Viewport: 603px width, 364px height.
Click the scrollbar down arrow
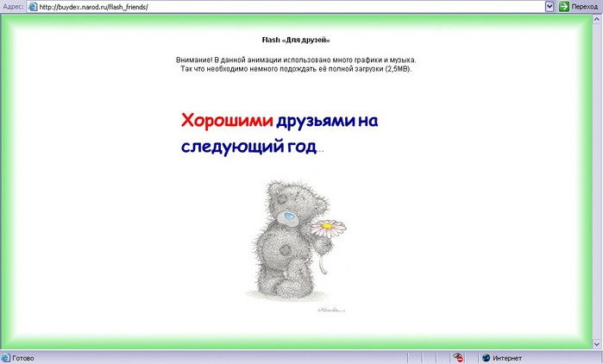(x=597, y=343)
